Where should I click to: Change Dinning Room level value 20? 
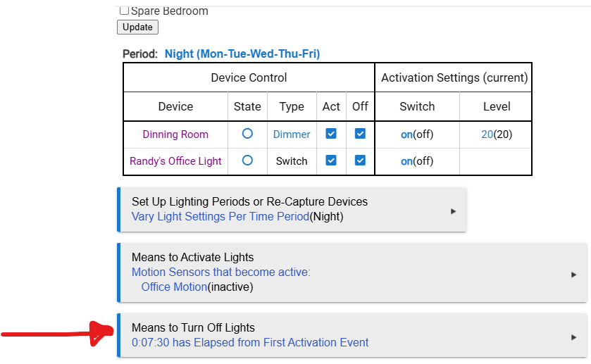487,134
